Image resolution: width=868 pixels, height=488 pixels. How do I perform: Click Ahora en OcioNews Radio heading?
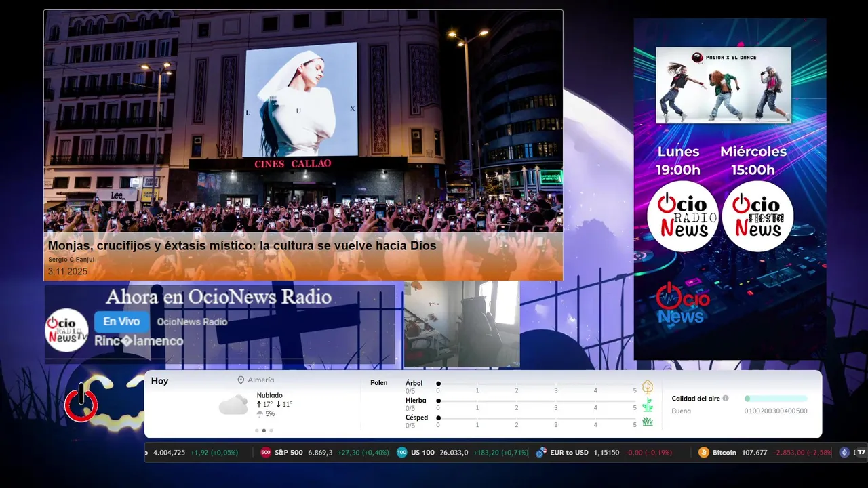[x=219, y=297]
